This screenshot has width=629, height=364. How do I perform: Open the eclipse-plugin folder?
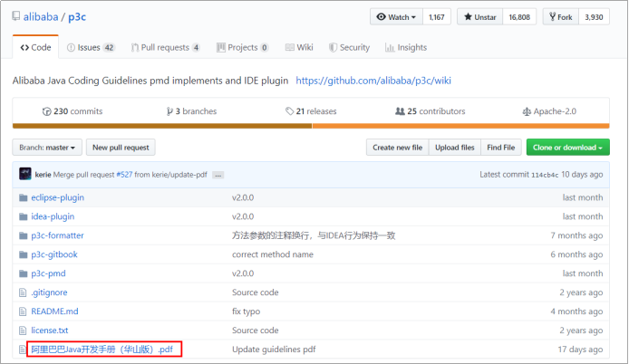pyautogui.click(x=58, y=197)
